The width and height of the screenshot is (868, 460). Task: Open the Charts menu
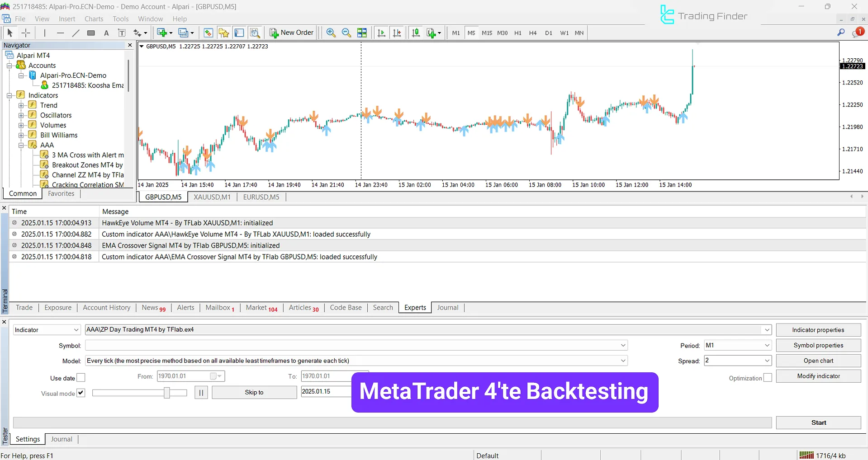point(93,19)
